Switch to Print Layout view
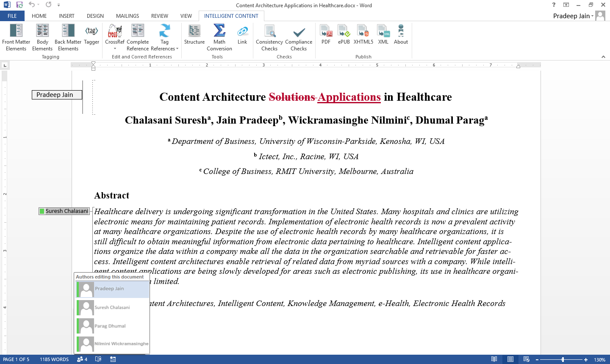610x364 pixels. (x=510, y=359)
